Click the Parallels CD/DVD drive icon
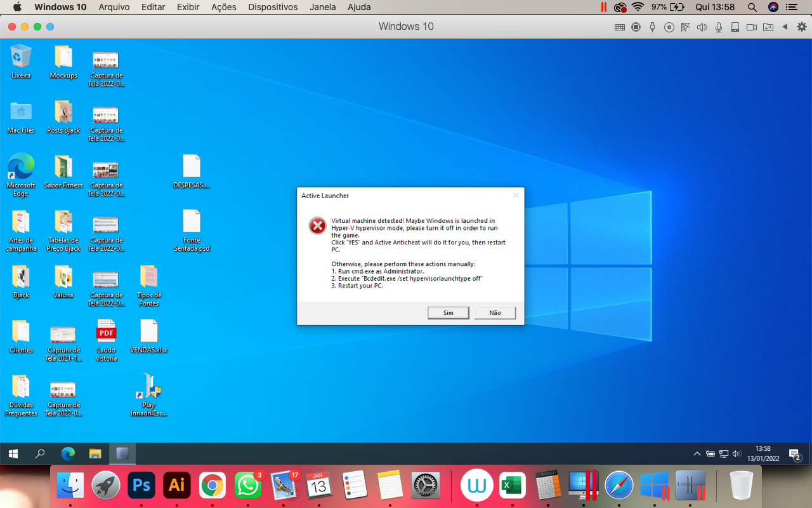Screen dimensions: 812x508 (x=669, y=27)
